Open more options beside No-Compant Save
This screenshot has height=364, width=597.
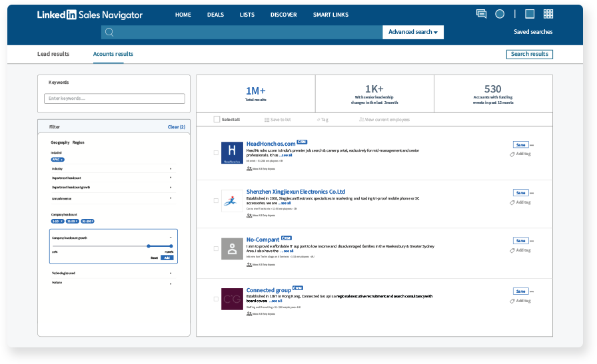coord(532,241)
